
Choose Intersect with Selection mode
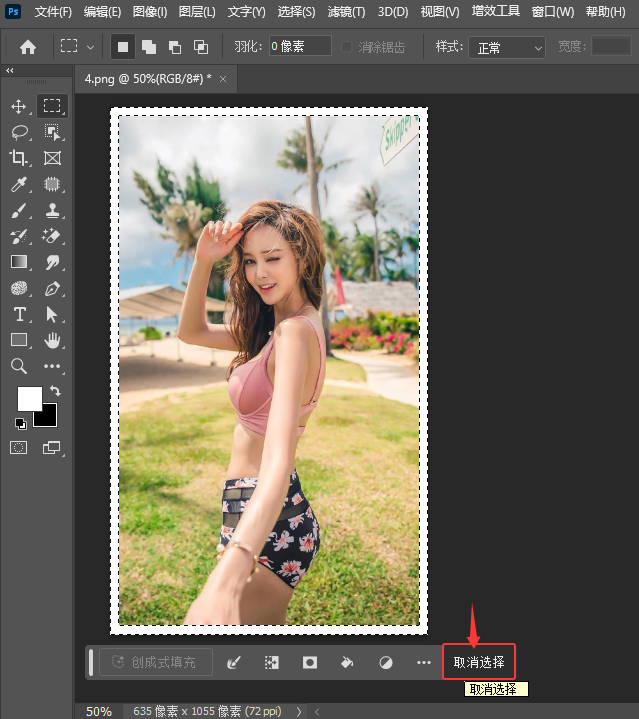click(201, 47)
